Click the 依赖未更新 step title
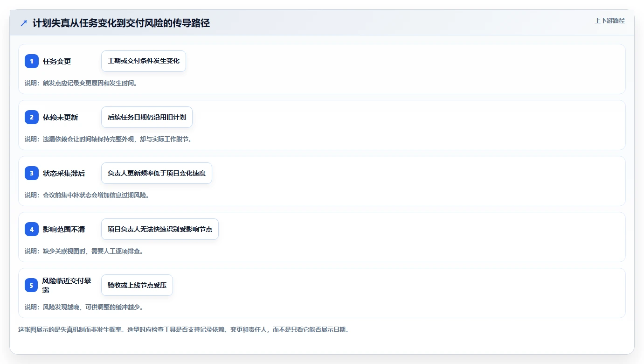This screenshot has height=364, width=644. coord(61,117)
